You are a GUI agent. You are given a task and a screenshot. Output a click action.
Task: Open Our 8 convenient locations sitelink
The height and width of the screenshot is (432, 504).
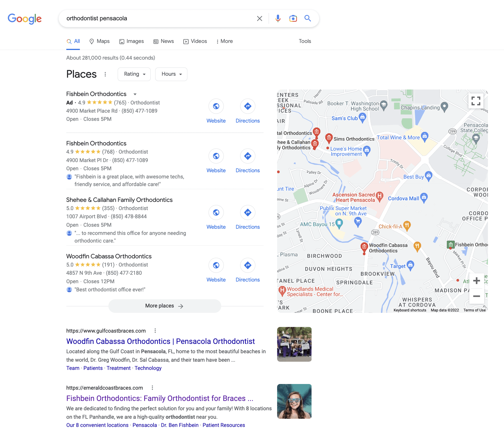click(x=97, y=425)
